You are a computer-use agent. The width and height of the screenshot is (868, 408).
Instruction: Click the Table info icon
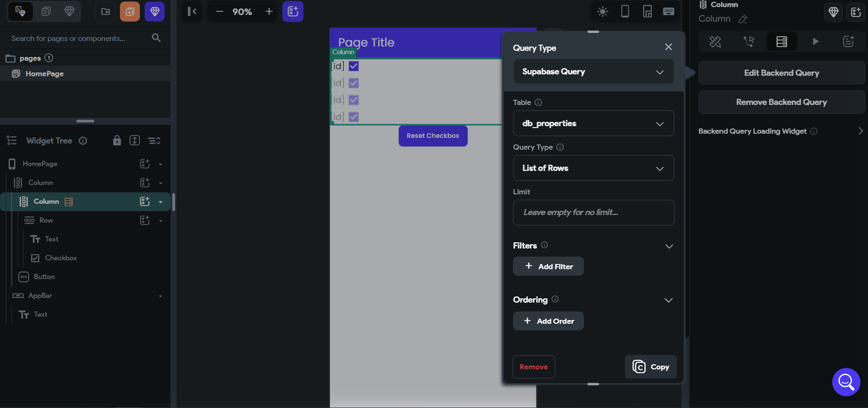pyautogui.click(x=538, y=103)
